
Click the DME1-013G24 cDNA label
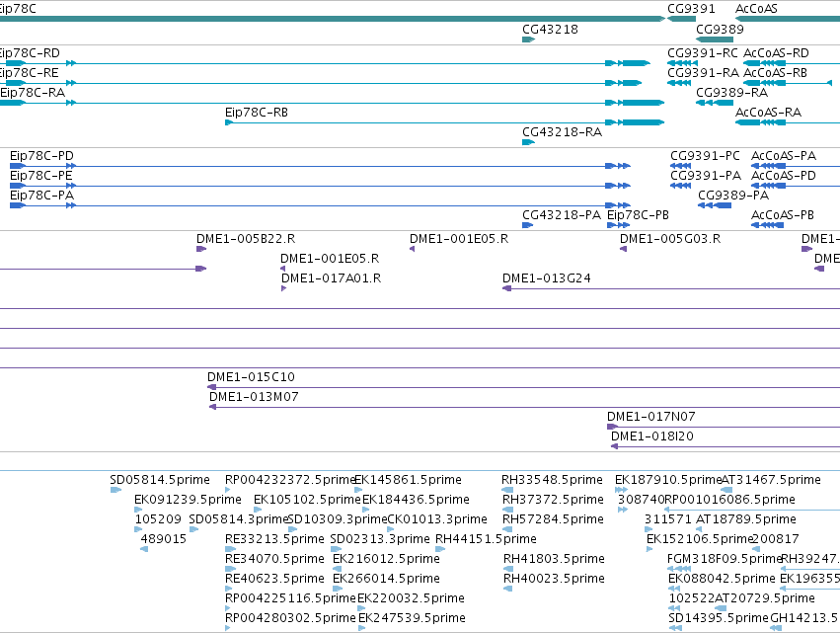click(547, 278)
